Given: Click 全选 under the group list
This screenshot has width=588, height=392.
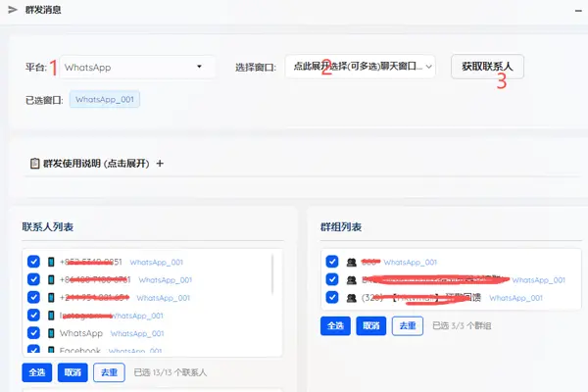Looking at the screenshot, I should coord(335,325).
